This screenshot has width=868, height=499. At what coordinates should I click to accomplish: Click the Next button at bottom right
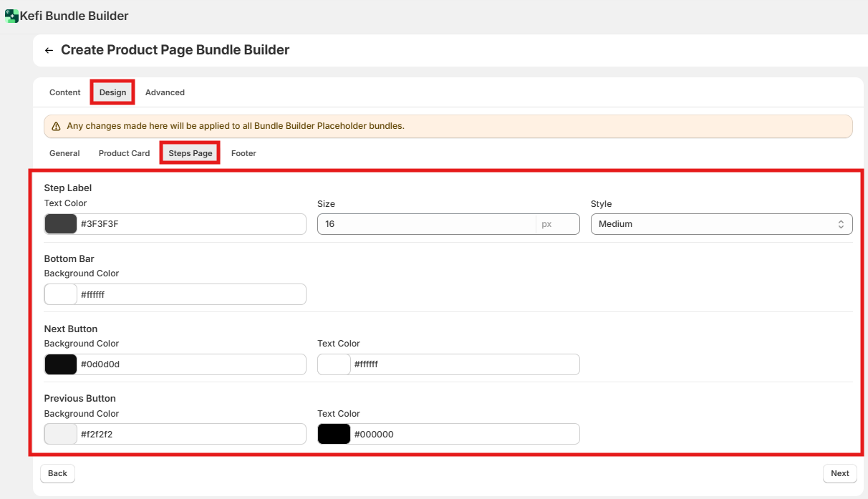click(839, 473)
